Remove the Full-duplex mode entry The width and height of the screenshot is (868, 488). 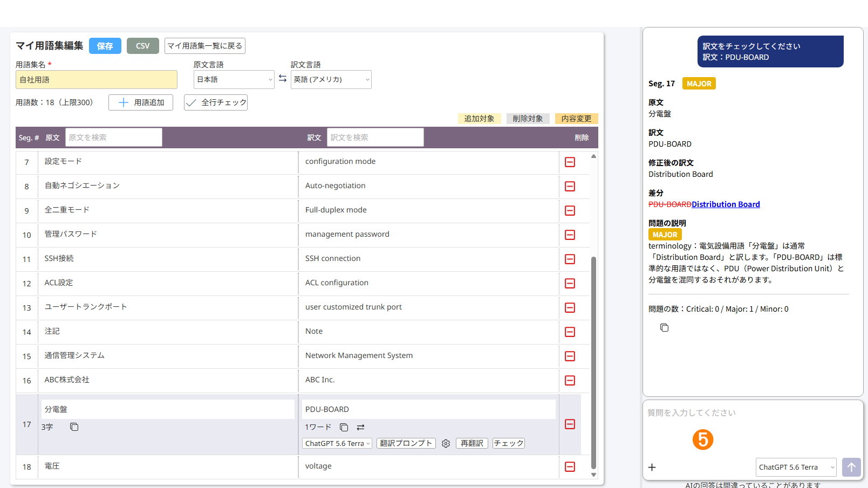(570, 210)
